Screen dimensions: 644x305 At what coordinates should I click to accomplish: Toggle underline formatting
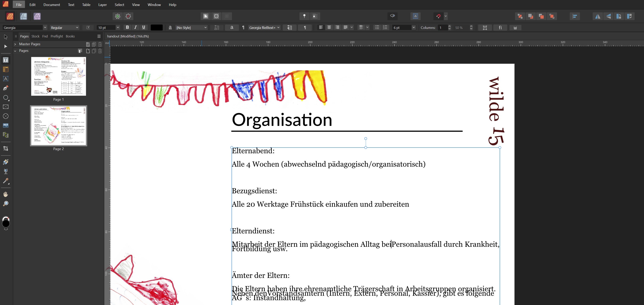click(x=144, y=28)
